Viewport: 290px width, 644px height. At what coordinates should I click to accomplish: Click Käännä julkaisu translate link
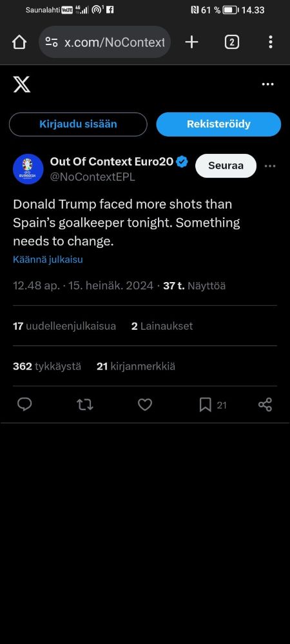tap(48, 260)
